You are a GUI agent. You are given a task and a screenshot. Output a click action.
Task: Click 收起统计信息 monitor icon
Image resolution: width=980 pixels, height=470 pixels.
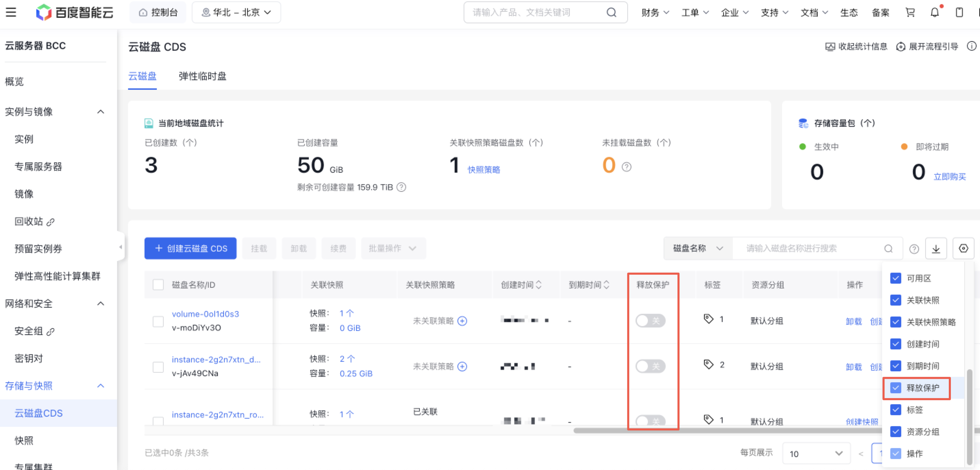pos(830,47)
